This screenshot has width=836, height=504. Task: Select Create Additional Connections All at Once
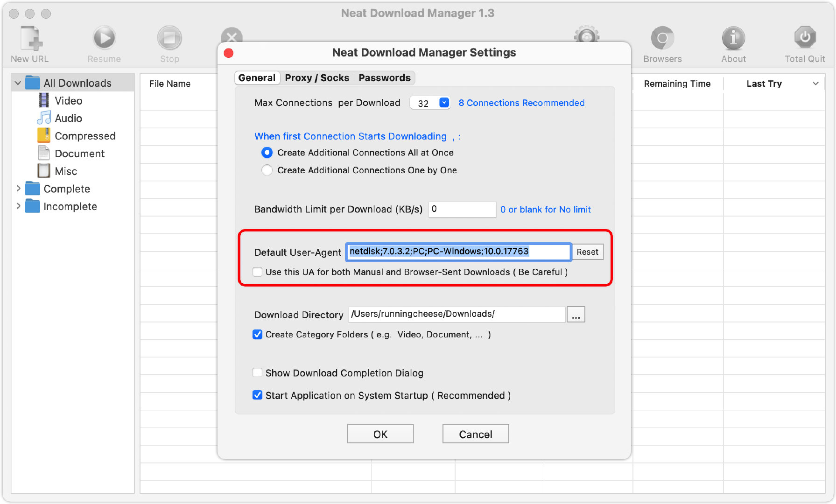267,153
